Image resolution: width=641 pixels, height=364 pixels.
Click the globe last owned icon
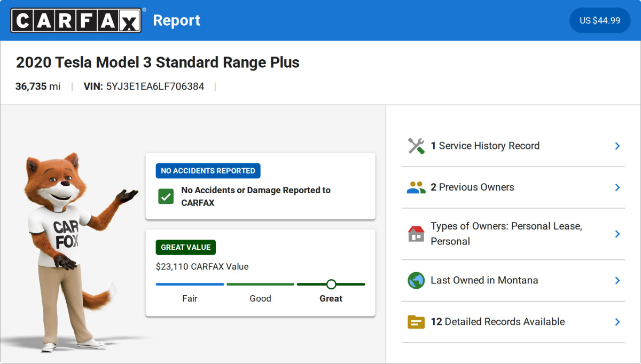pyautogui.click(x=416, y=280)
